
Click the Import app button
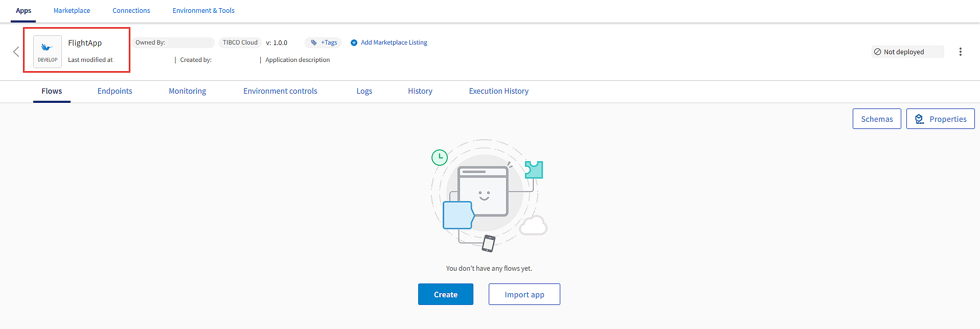525,295
